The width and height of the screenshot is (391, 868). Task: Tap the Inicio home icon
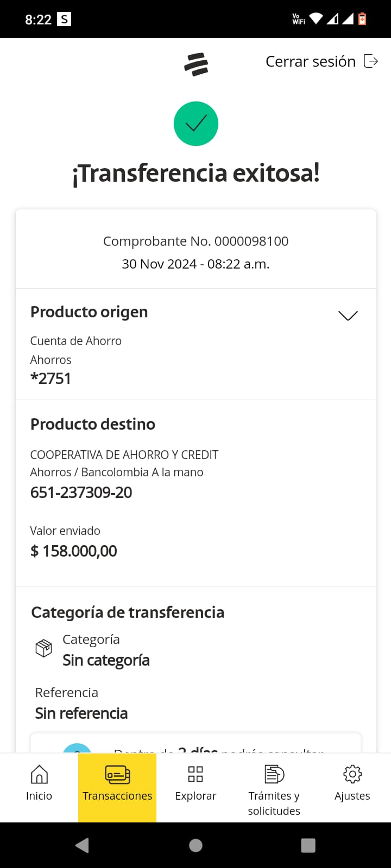coord(39,774)
